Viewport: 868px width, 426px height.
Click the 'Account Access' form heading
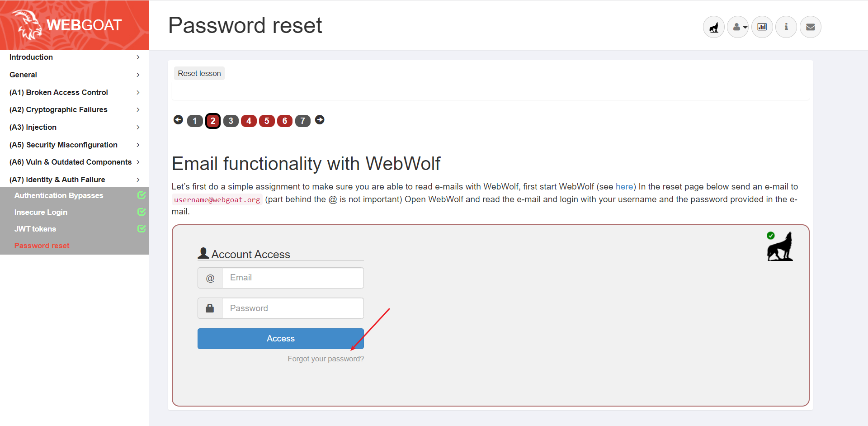tap(251, 254)
